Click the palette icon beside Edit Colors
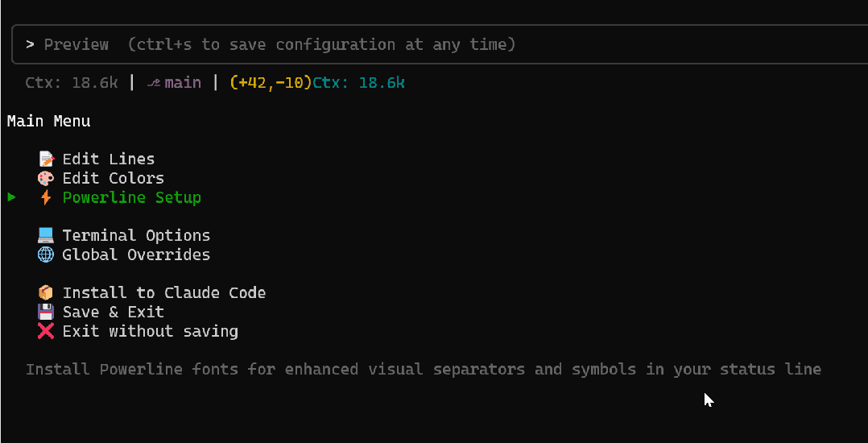 pos(46,179)
